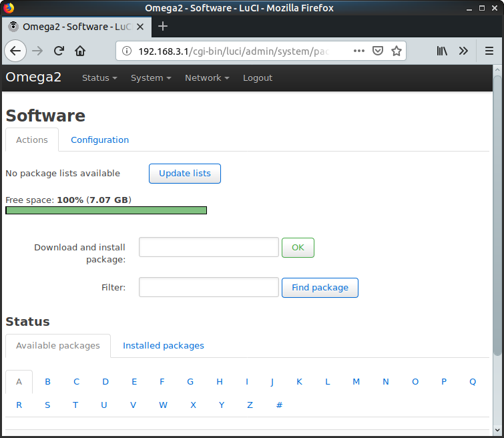Open the Firefox home page icon

(x=80, y=51)
